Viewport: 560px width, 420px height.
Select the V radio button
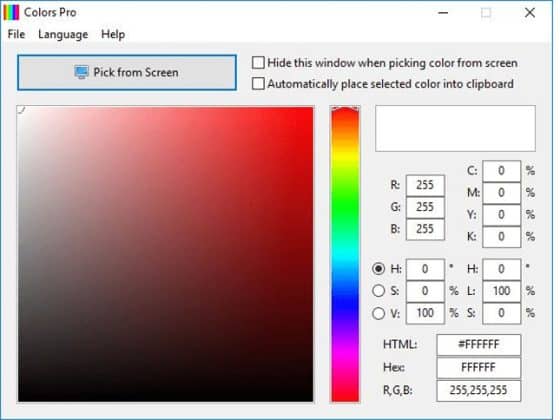379,313
